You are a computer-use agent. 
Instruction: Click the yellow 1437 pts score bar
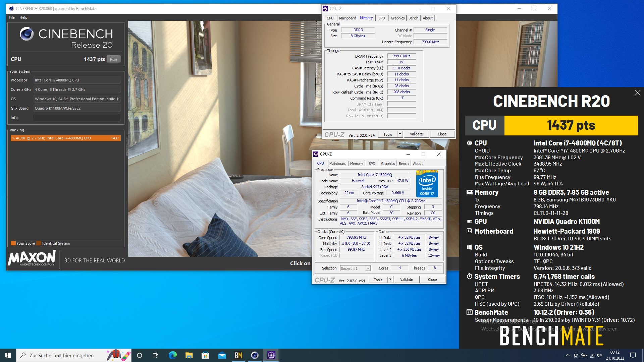tap(571, 125)
